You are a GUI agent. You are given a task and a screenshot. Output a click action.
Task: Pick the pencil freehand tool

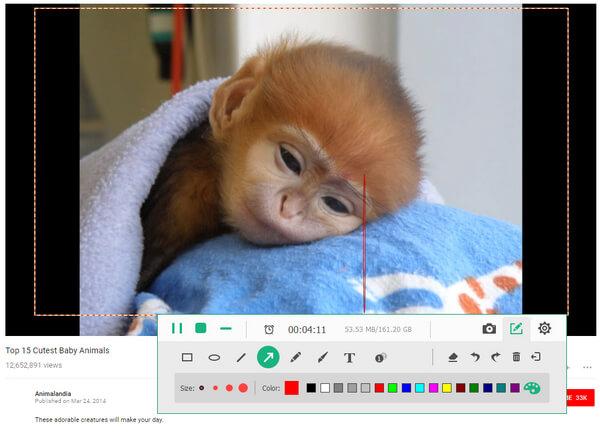296,357
